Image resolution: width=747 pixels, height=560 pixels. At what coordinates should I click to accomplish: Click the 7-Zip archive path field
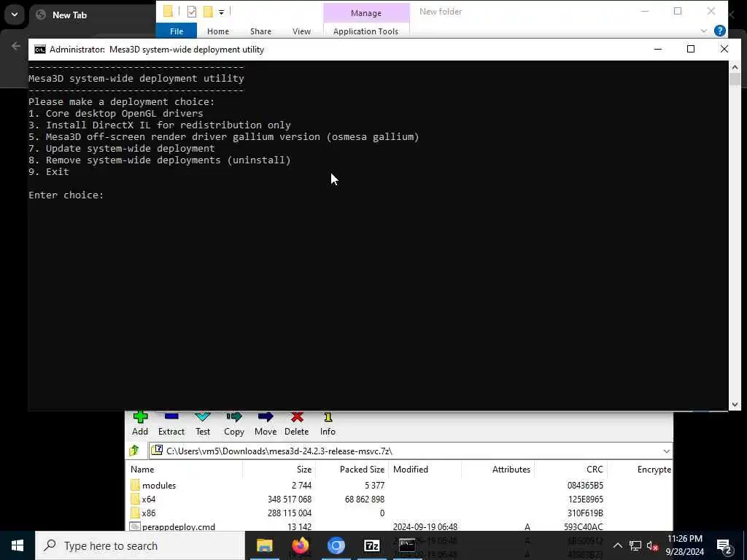[411, 451]
